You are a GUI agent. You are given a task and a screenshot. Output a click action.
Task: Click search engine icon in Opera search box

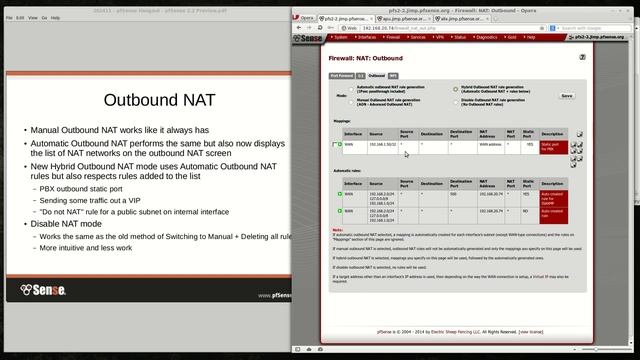pyautogui.click(x=552, y=28)
